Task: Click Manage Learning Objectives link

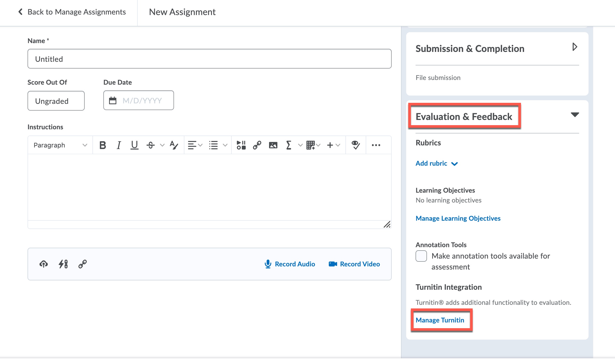Action: (x=458, y=218)
